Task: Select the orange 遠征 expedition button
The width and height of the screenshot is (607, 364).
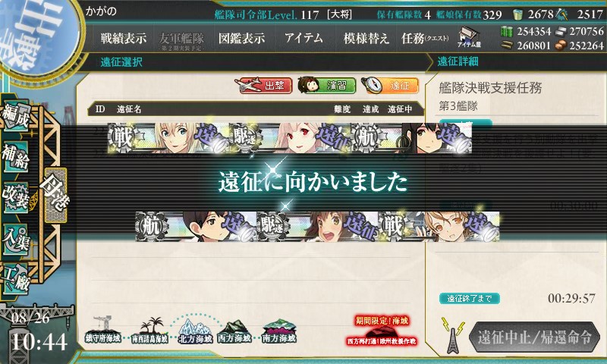Action: (x=390, y=86)
